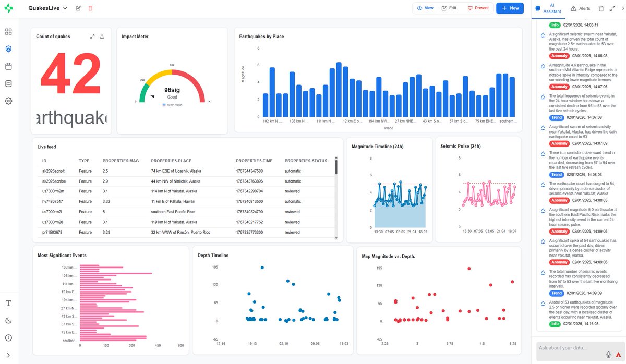Expand the Count of quakes widget
Viewport: 626px width, 364px height.
click(x=92, y=37)
